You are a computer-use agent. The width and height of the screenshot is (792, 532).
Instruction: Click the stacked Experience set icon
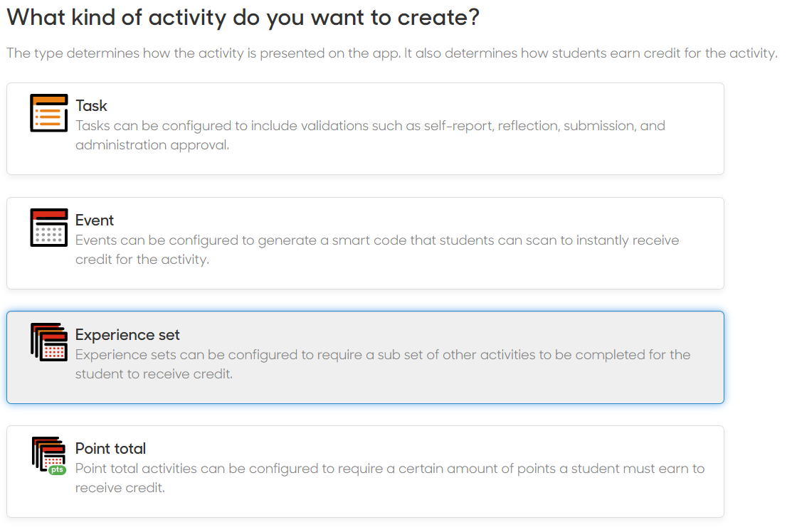point(48,342)
